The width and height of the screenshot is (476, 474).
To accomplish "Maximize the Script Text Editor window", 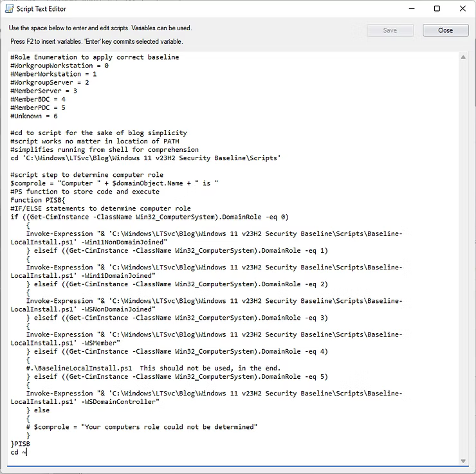I will 437,9.
